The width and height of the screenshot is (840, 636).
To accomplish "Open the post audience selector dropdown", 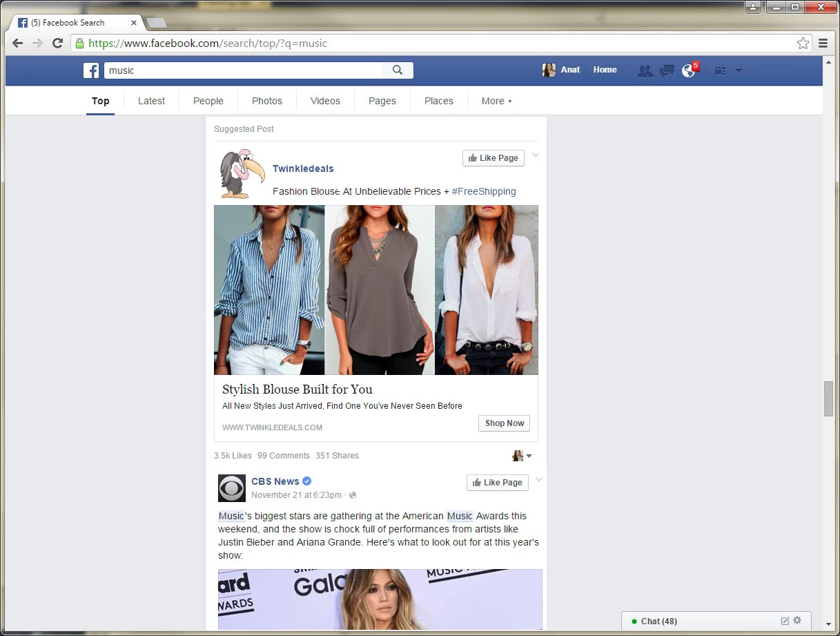I will 522,456.
